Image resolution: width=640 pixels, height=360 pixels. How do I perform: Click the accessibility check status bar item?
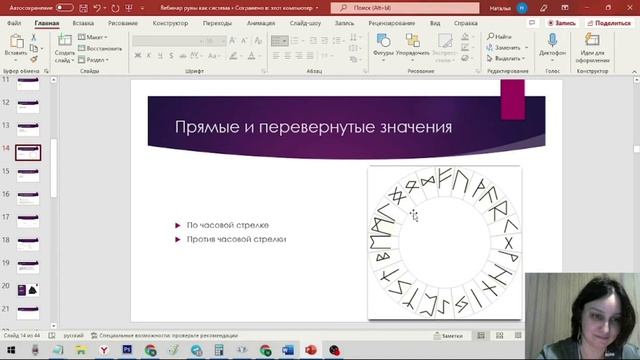tap(164, 336)
